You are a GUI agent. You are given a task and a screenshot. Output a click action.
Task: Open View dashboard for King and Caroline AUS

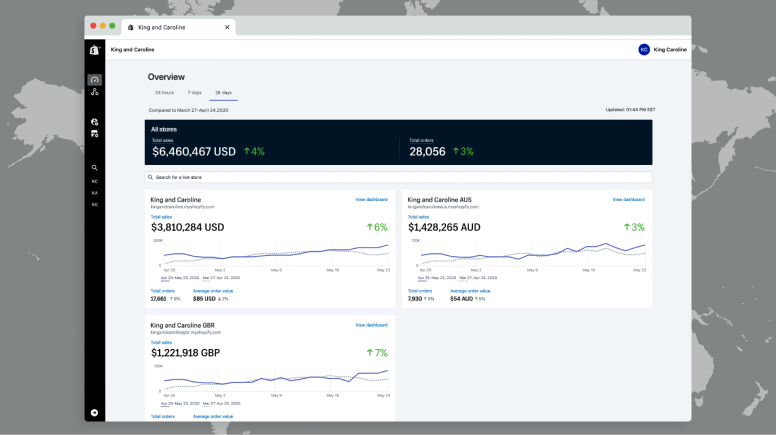[629, 199]
